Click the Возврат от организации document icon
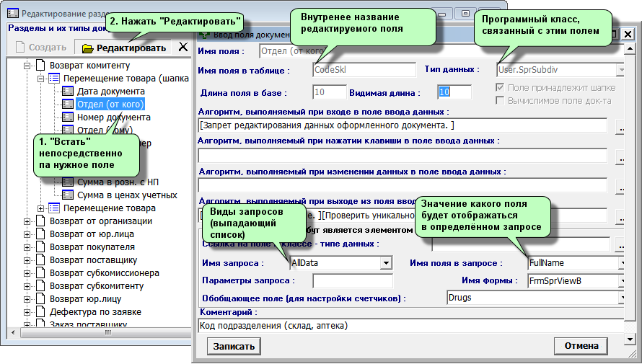The image size is (642, 364). pyautogui.click(x=40, y=221)
